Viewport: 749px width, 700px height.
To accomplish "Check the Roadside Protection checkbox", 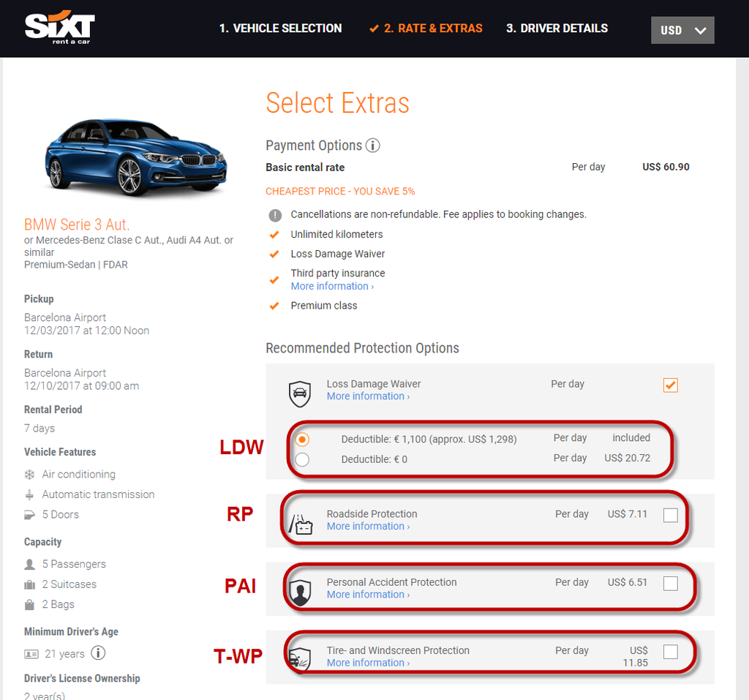I will click(670, 515).
